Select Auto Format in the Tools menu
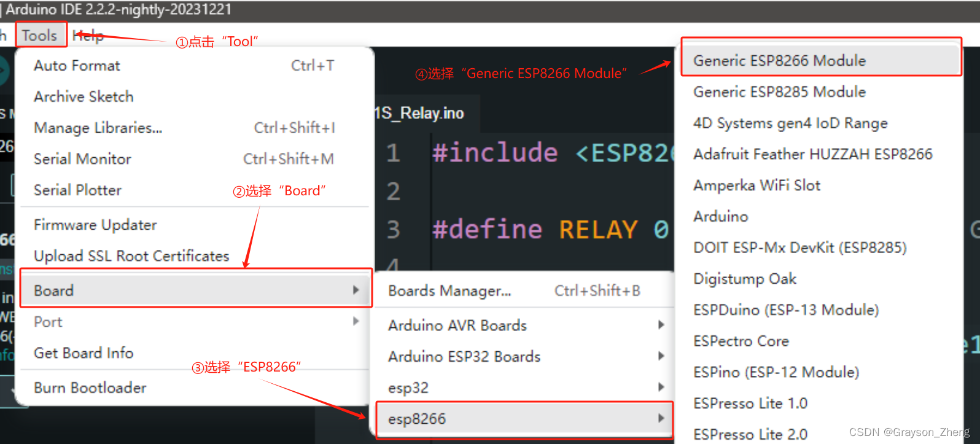 coord(194,66)
